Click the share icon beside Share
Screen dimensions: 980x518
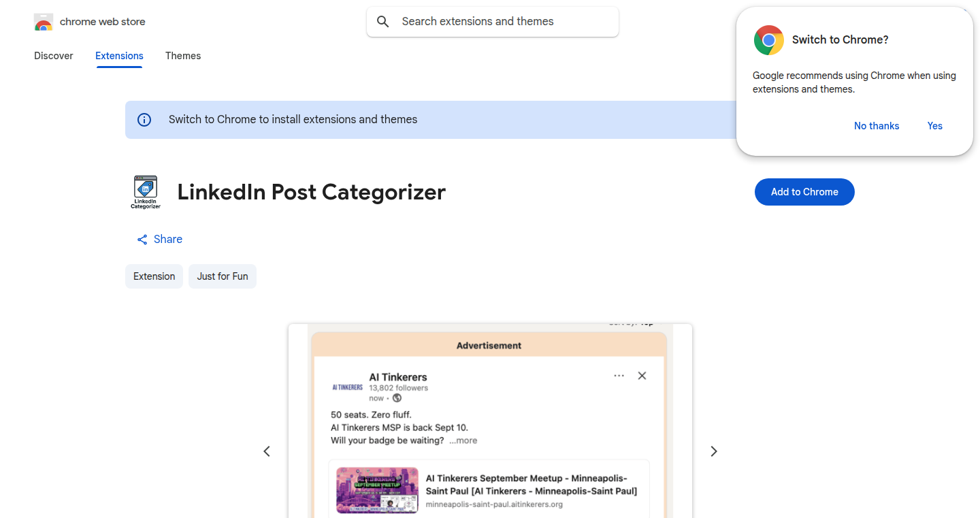tap(142, 240)
